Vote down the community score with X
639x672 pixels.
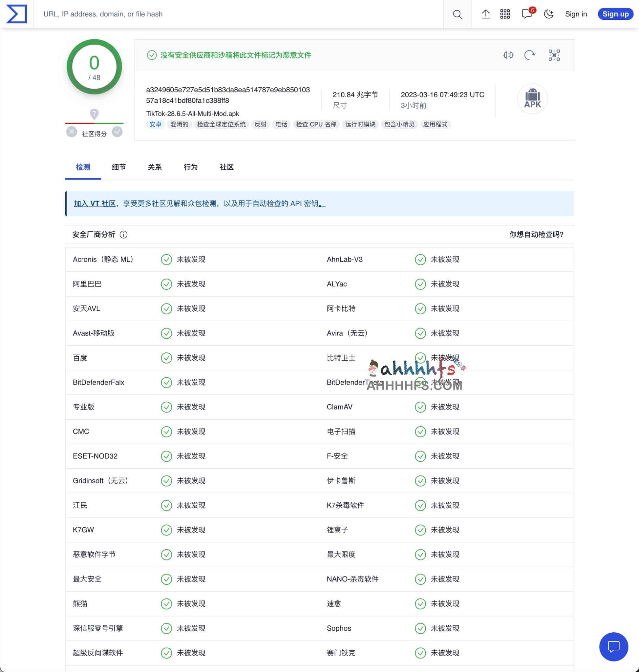click(x=72, y=132)
